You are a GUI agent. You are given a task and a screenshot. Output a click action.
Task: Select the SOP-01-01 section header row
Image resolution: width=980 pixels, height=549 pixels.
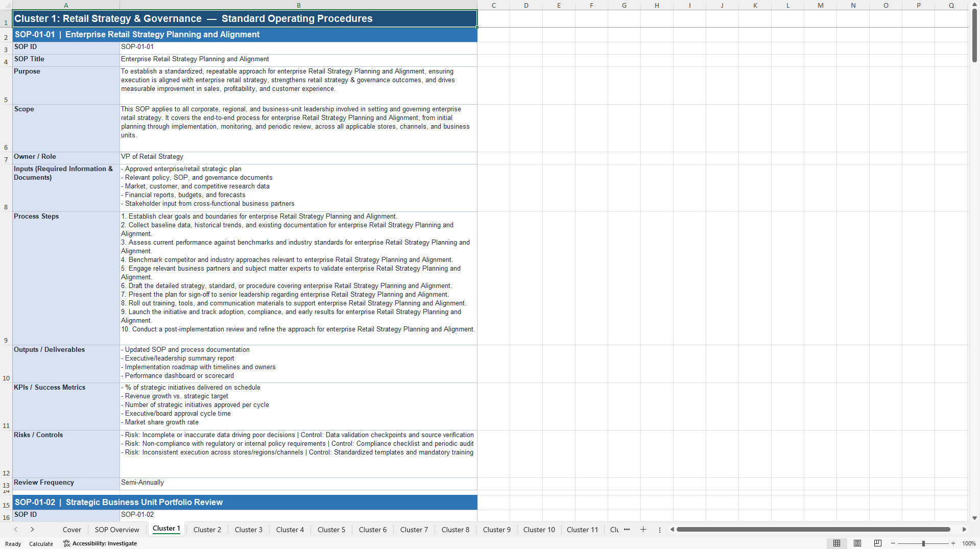(245, 35)
